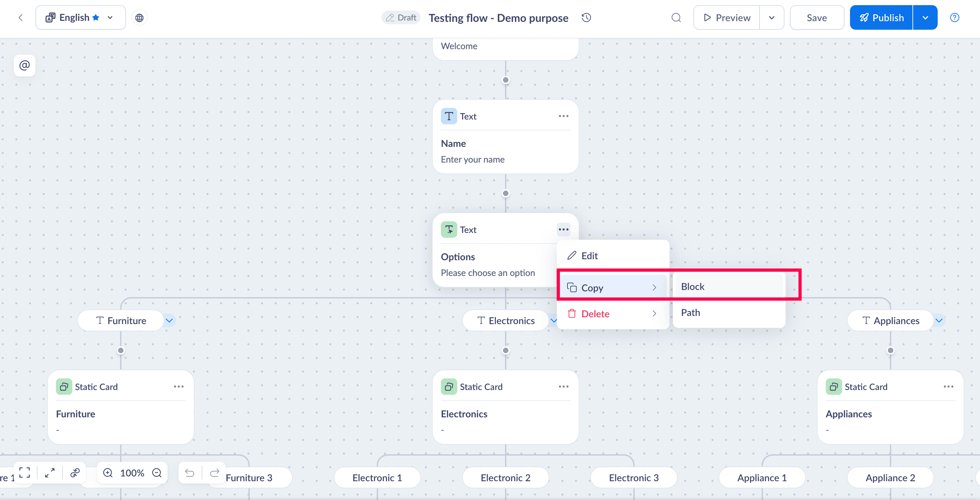This screenshot has height=500, width=980.
Task: Click the zoom in magnifier
Action: (108, 473)
